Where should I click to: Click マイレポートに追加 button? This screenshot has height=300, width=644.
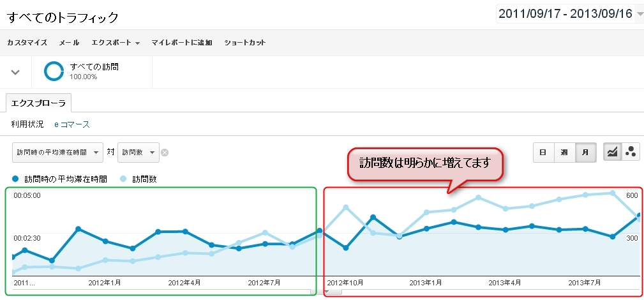(x=181, y=43)
